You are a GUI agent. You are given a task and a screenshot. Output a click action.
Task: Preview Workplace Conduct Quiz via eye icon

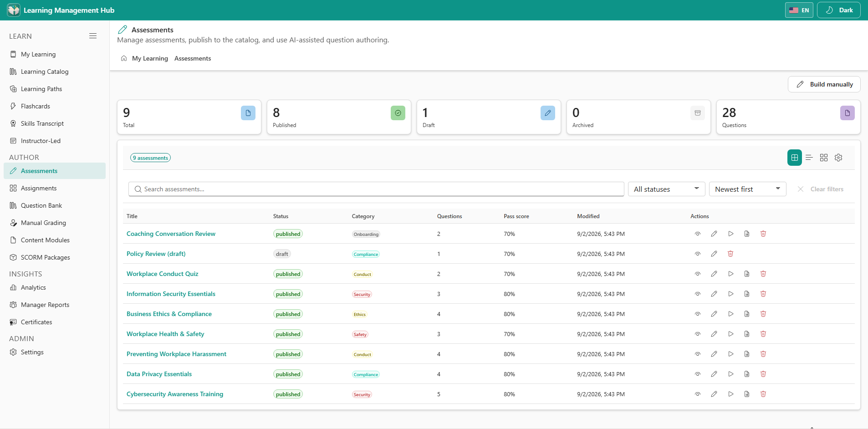698,274
